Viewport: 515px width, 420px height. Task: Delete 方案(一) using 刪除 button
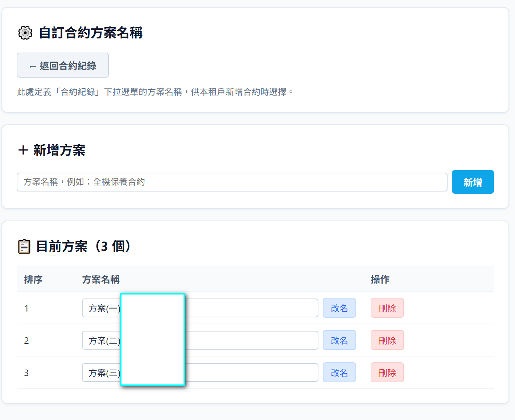click(387, 308)
